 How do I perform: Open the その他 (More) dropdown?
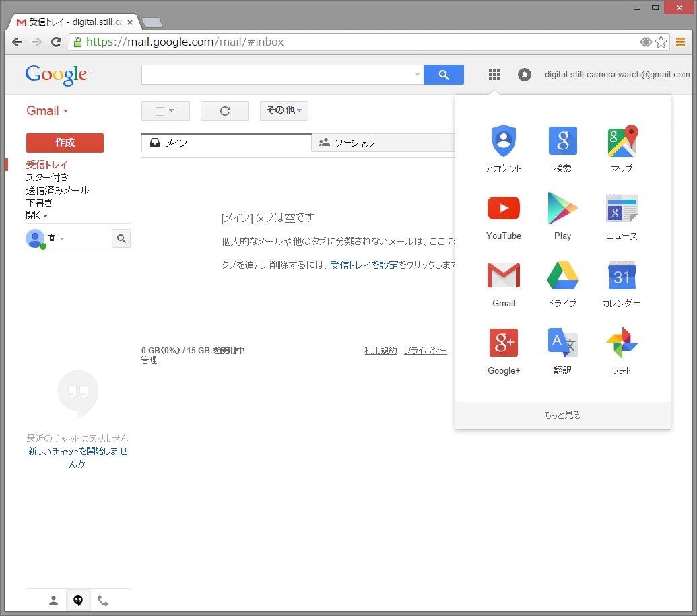284,110
